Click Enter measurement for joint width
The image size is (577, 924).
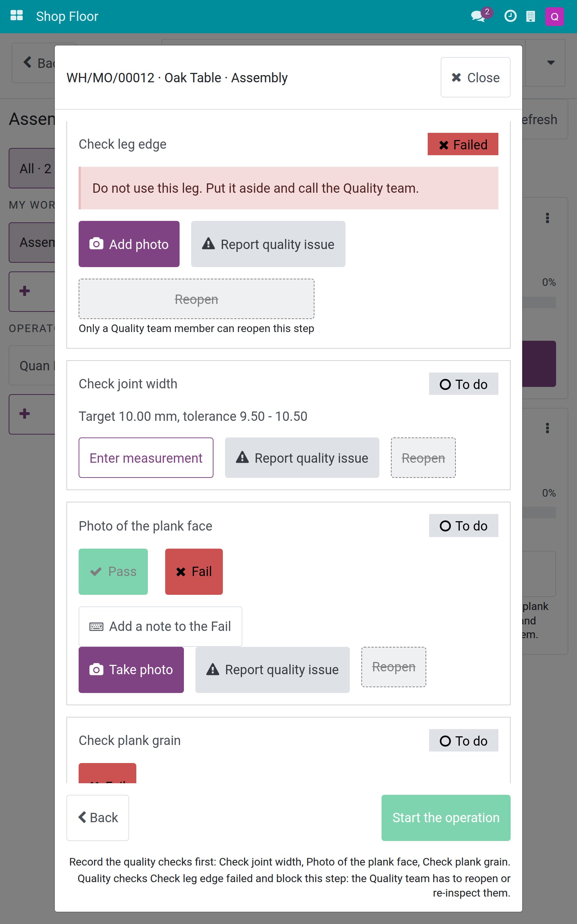pyautogui.click(x=146, y=458)
